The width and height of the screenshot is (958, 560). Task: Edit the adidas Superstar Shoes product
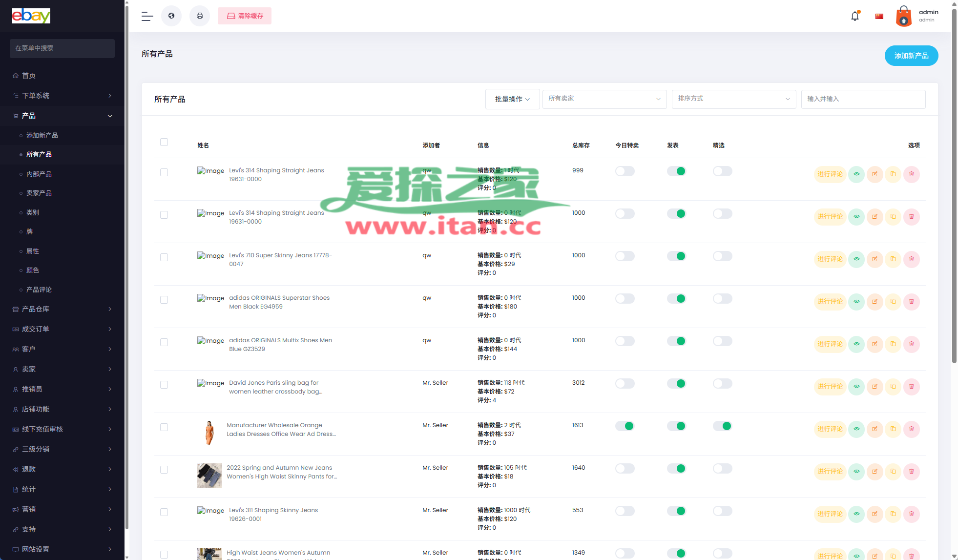pyautogui.click(x=875, y=302)
